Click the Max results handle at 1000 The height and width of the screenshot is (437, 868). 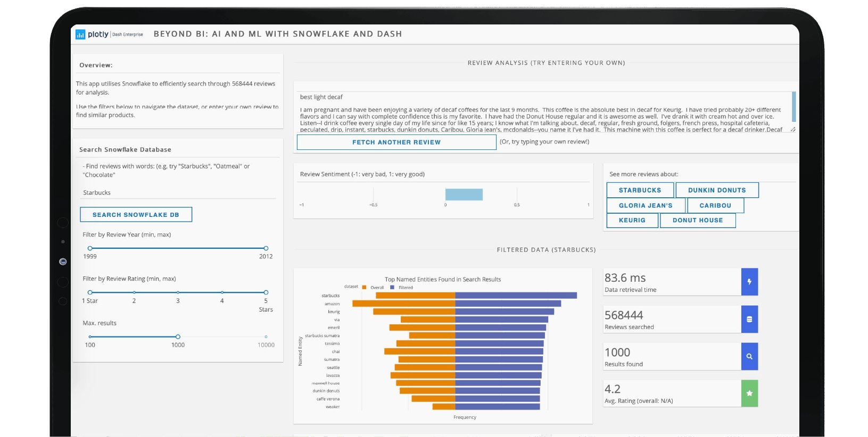178,337
